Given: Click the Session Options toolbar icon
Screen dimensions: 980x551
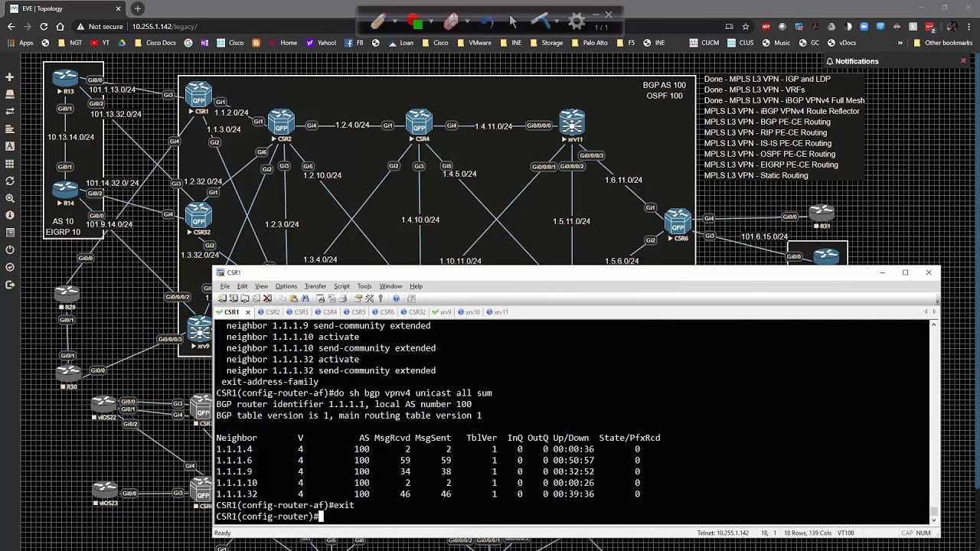Looking at the screenshot, I should [358, 298].
